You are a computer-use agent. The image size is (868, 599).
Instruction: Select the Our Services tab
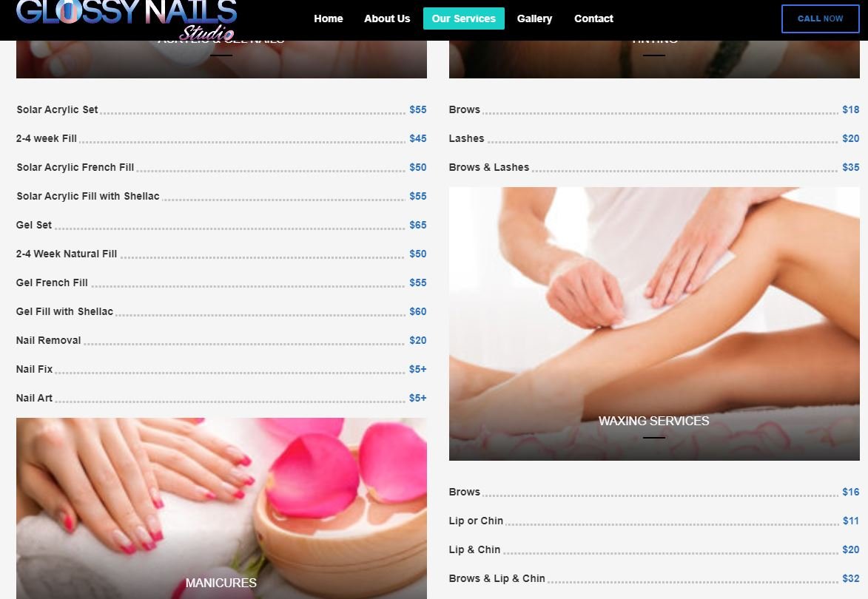tap(463, 18)
